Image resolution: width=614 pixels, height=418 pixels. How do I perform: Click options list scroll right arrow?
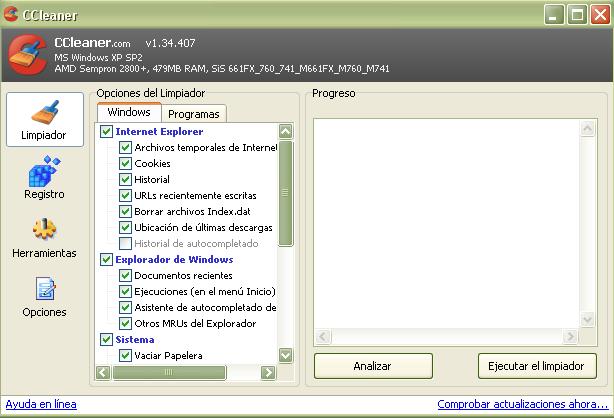[268, 372]
